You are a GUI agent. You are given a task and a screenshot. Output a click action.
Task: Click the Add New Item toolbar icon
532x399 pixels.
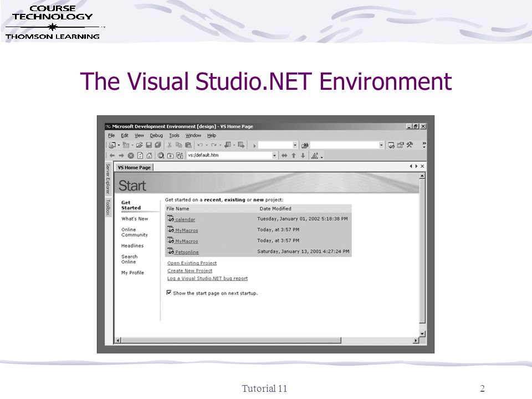tap(126, 145)
